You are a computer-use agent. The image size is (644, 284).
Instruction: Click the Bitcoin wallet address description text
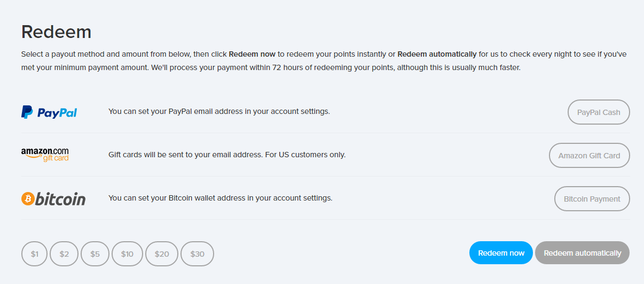pos(220,198)
